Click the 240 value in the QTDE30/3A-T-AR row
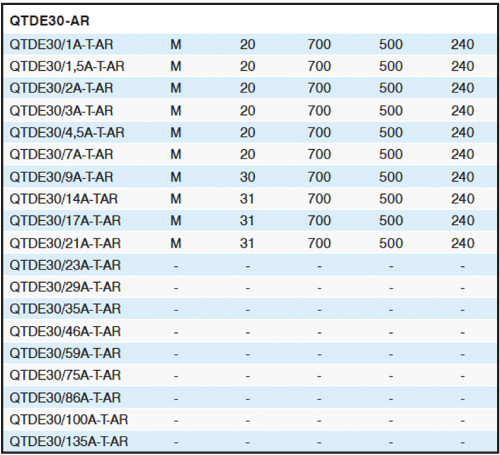Screen dimensions: 500x455 (x=463, y=111)
